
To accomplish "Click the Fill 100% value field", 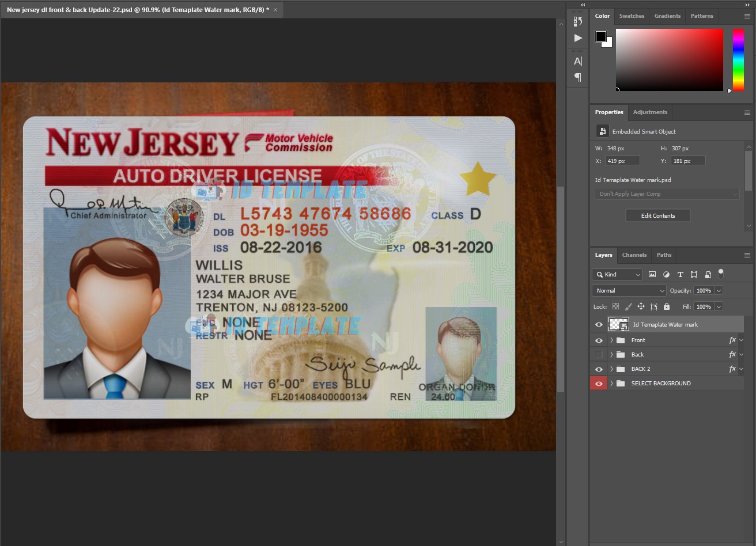I will (704, 307).
